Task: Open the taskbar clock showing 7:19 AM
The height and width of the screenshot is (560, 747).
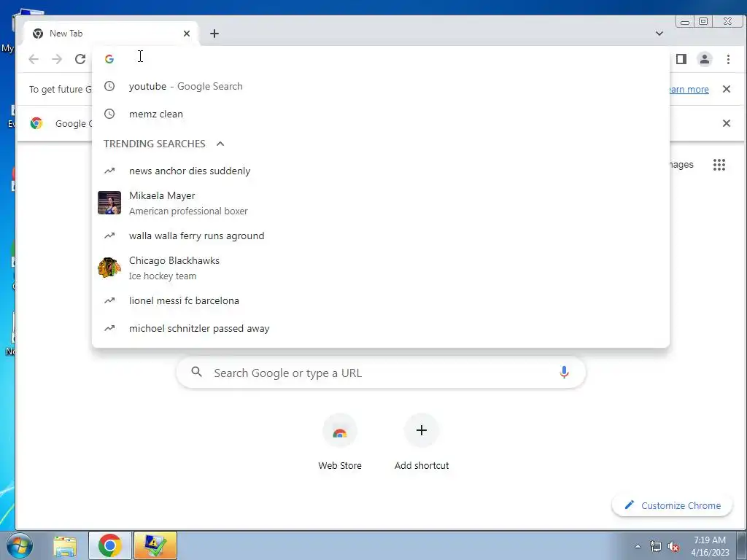Action: [x=711, y=546]
